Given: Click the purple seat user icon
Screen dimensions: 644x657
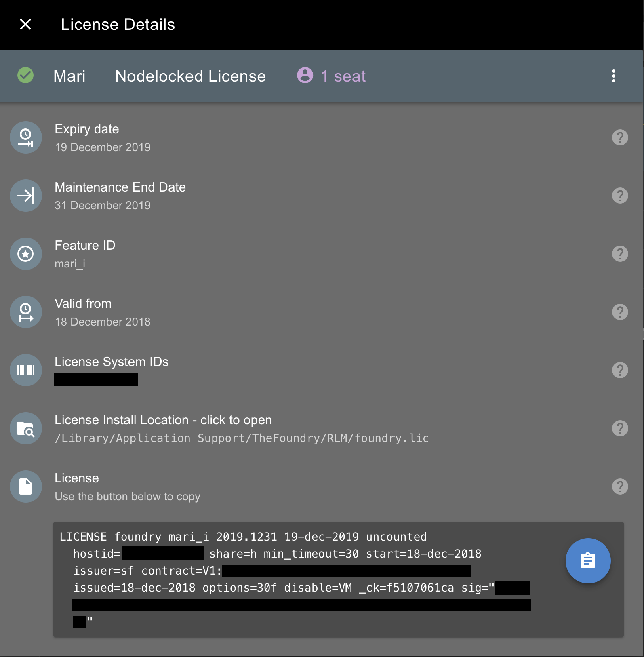Looking at the screenshot, I should click(x=305, y=75).
